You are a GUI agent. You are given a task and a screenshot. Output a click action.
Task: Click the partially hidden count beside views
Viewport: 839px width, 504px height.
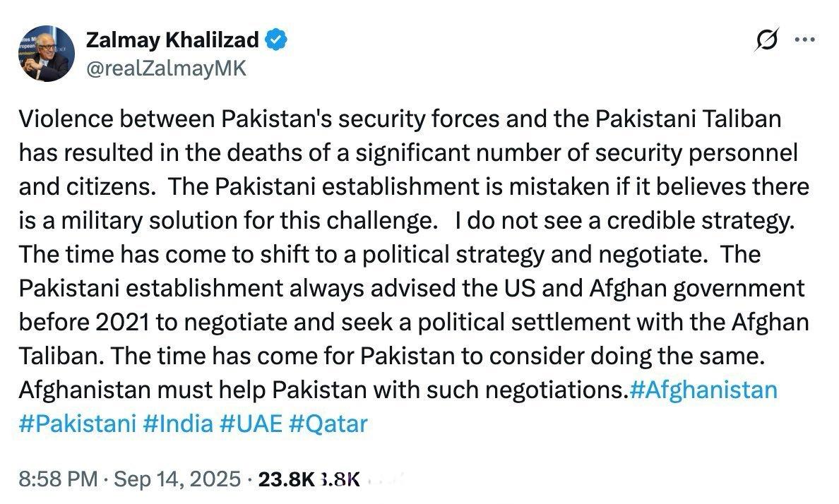[x=339, y=479]
